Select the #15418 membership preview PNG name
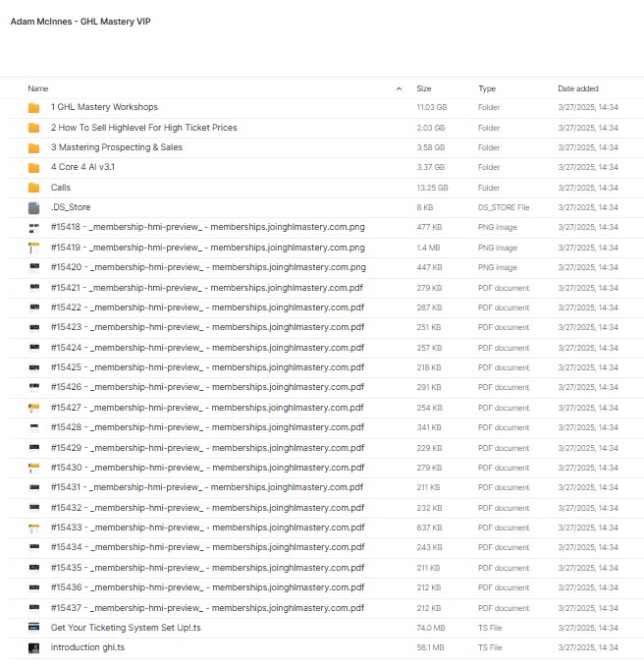Image resolution: width=644 pixels, height=668 pixels. coord(208,227)
